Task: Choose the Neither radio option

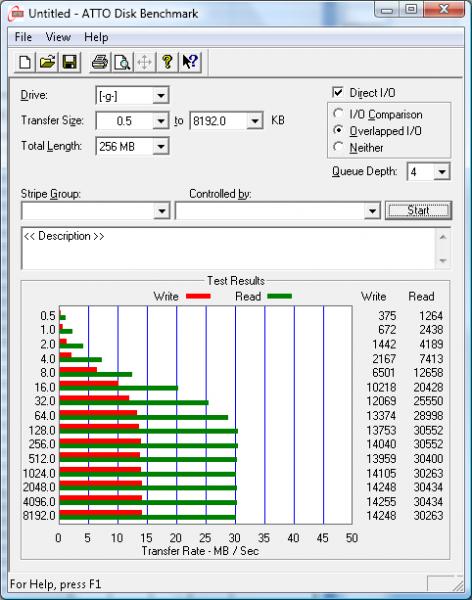Action: pyautogui.click(x=338, y=147)
